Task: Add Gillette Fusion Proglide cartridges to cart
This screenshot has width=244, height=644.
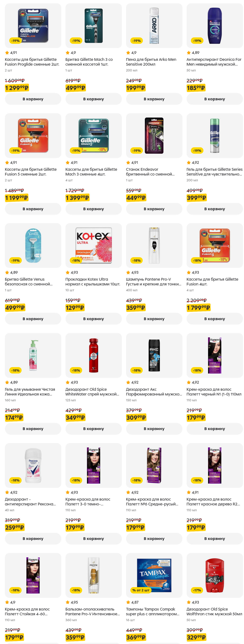Action: 33,99
